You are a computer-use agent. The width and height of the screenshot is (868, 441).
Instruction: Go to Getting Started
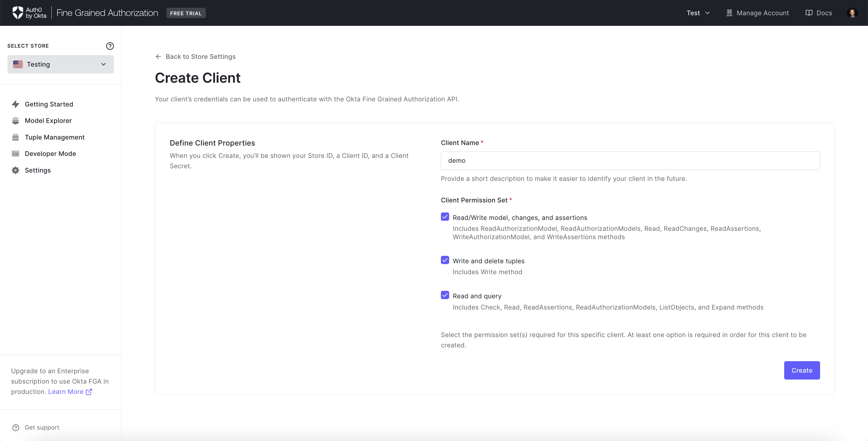tap(49, 104)
